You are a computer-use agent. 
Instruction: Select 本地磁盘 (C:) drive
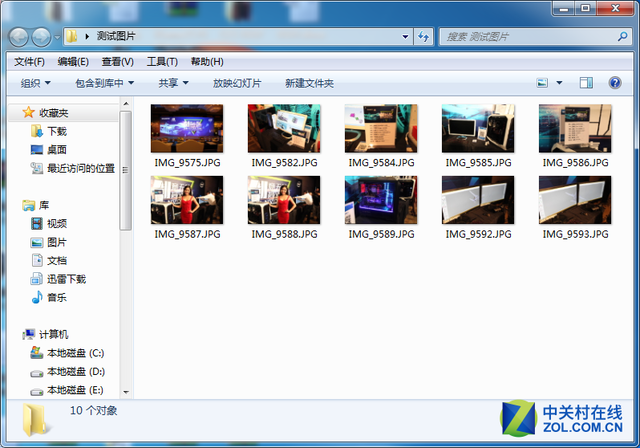tap(74, 353)
